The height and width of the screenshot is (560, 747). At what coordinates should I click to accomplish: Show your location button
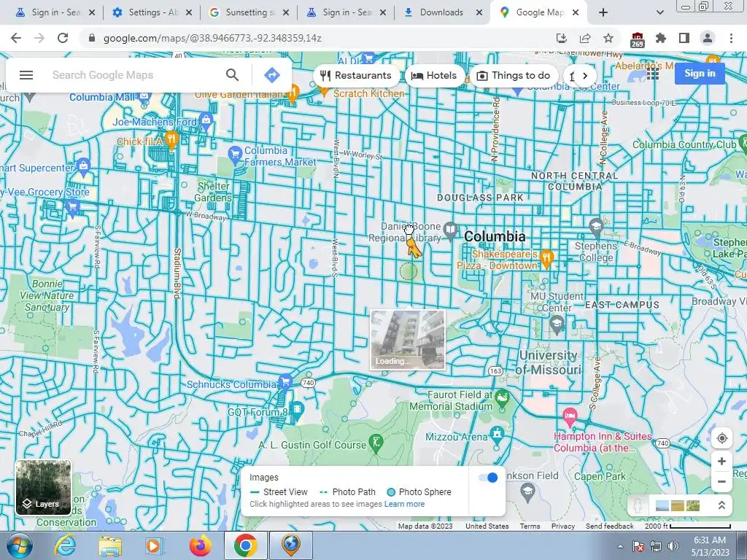pos(721,438)
